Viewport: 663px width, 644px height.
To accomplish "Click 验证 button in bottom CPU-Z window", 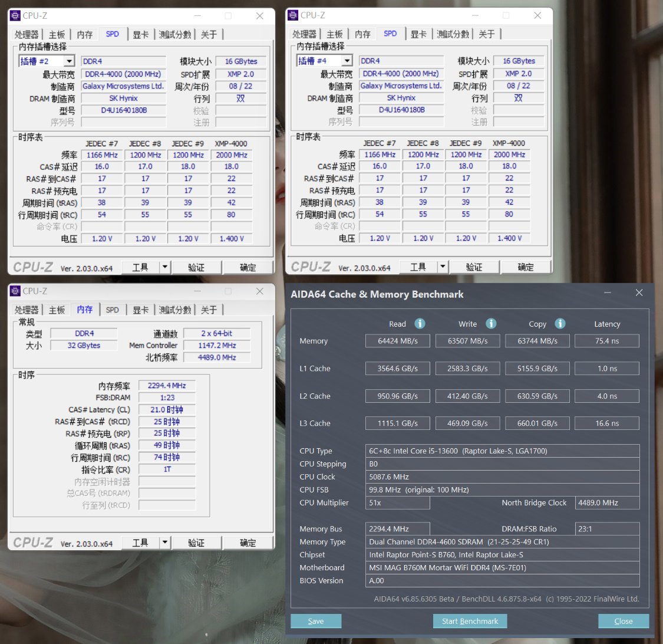I will [196, 543].
